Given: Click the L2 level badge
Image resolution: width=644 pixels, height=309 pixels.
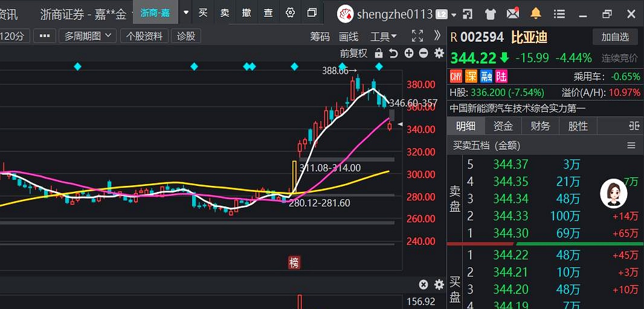Looking at the screenshot, I should click(x=442, y=14).
